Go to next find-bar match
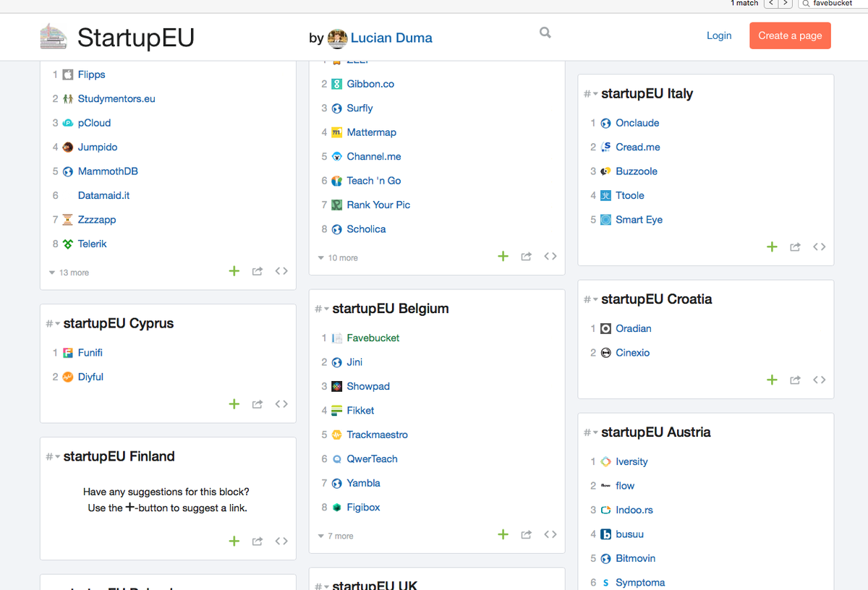 coord(785,4)
